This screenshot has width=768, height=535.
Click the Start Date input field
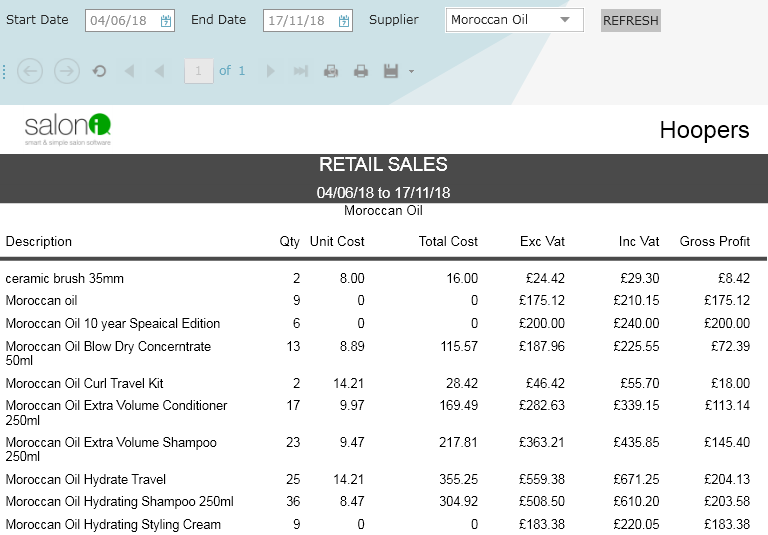click(x=130, y=21)
